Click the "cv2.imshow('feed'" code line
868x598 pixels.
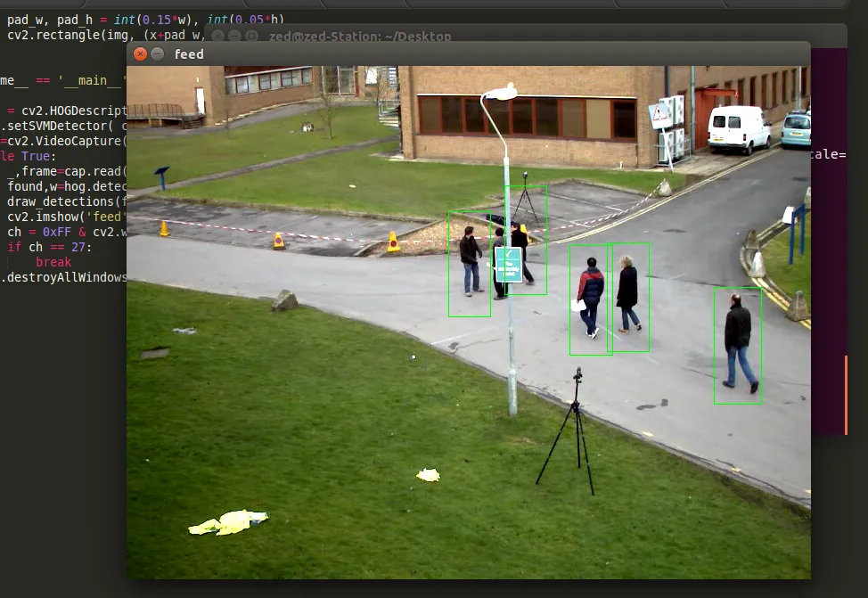[68, 217]
